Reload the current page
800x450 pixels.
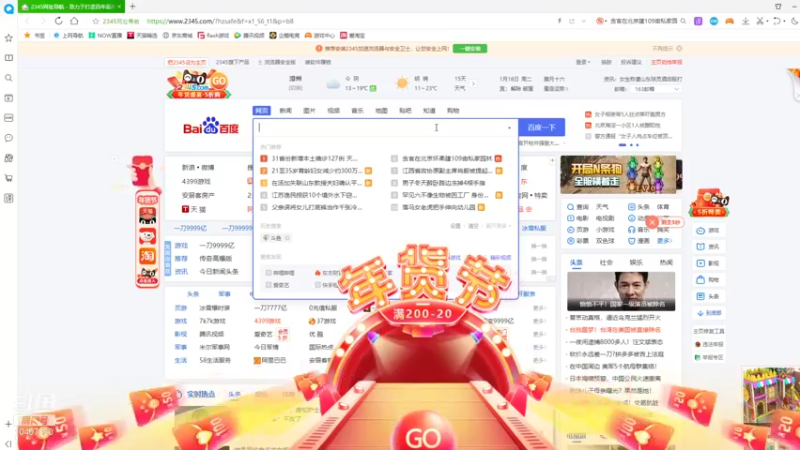(59, 21)
